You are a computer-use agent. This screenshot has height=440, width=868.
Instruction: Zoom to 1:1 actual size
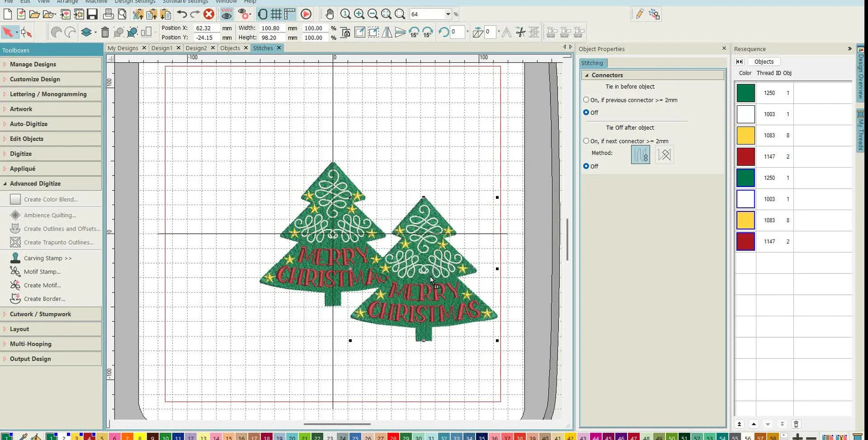click(346, 14)
